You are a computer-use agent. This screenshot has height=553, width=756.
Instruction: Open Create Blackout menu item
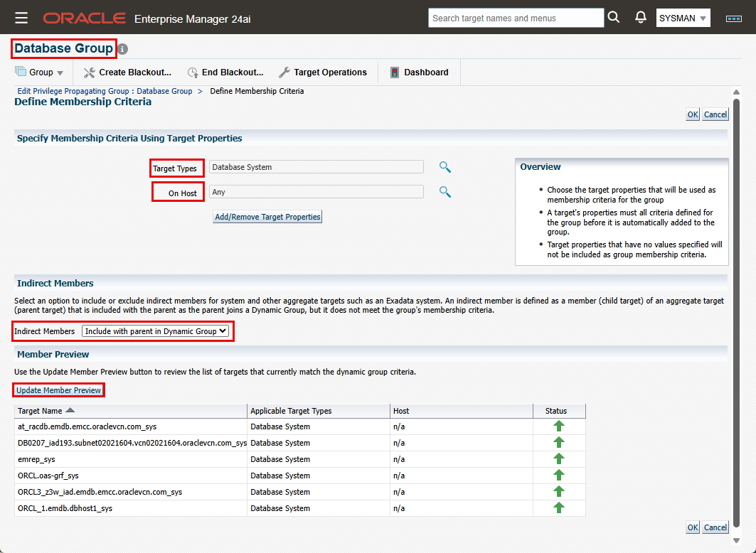pyautogui.click(x=128, y=73)
